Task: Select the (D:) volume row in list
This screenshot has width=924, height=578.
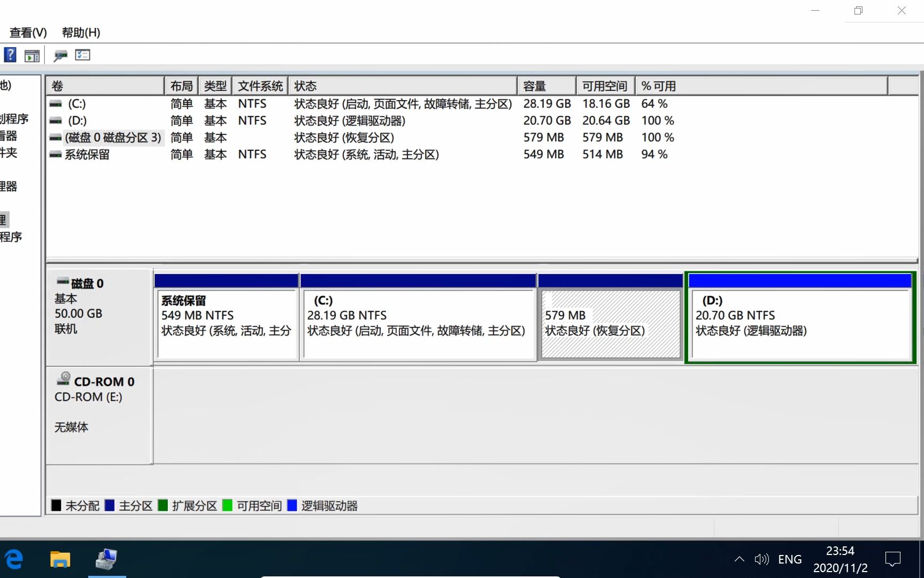Action: [363, 120]
